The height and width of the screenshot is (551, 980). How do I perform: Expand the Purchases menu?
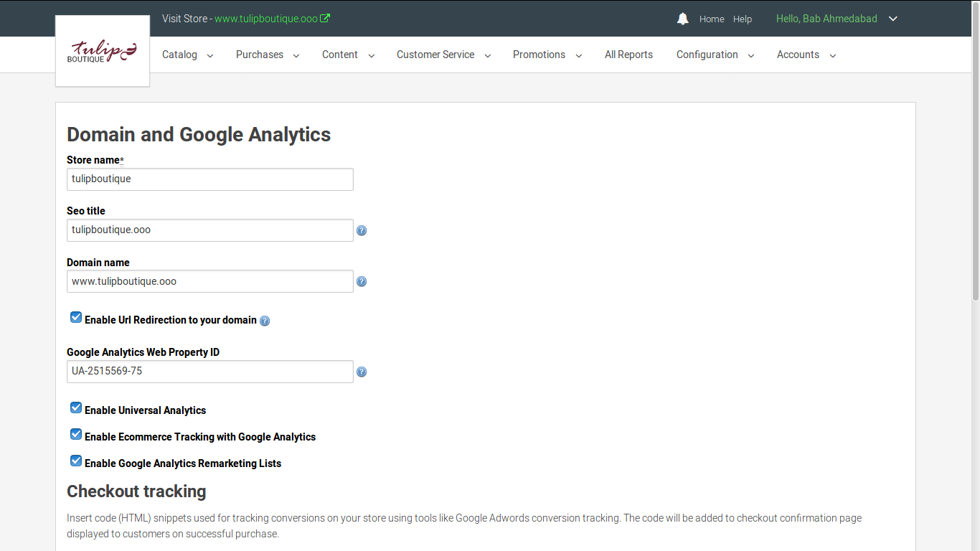point(268,55)
